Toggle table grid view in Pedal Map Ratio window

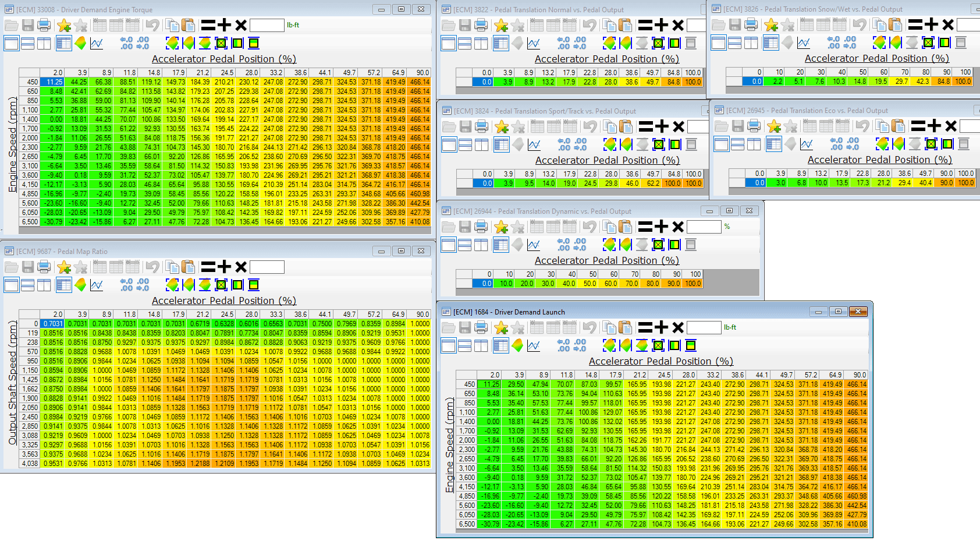[x=64, y=285]
